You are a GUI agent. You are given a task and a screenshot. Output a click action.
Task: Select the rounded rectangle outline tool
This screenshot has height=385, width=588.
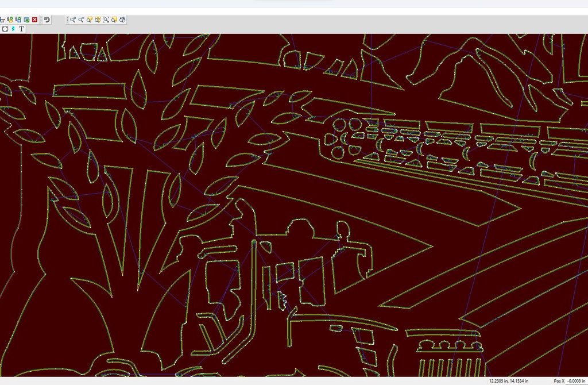[5, 29]
